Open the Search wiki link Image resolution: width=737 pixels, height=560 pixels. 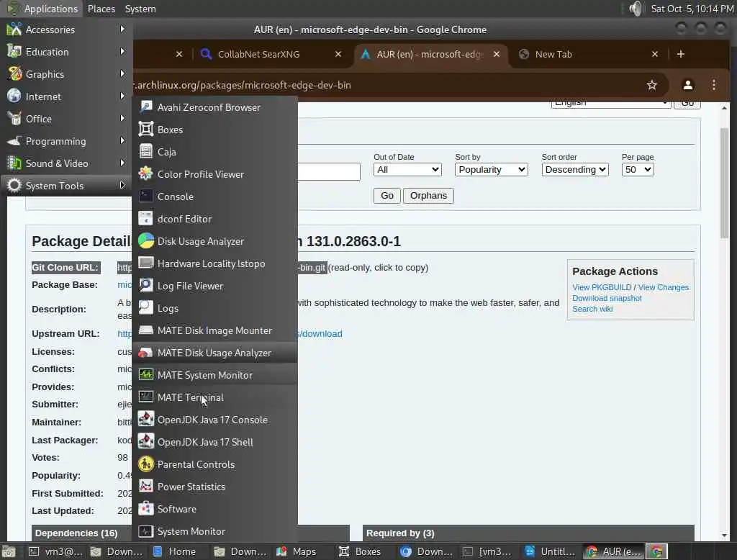tap(592, 309)
